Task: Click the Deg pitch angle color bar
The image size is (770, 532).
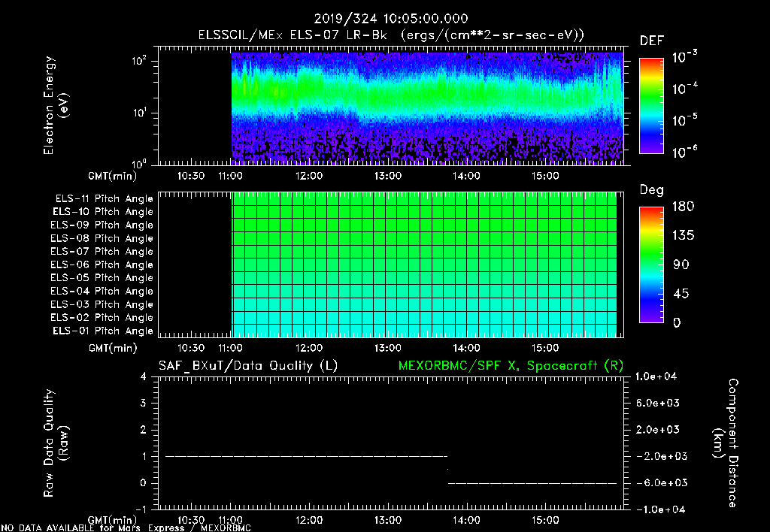Action: click(651, 264)
